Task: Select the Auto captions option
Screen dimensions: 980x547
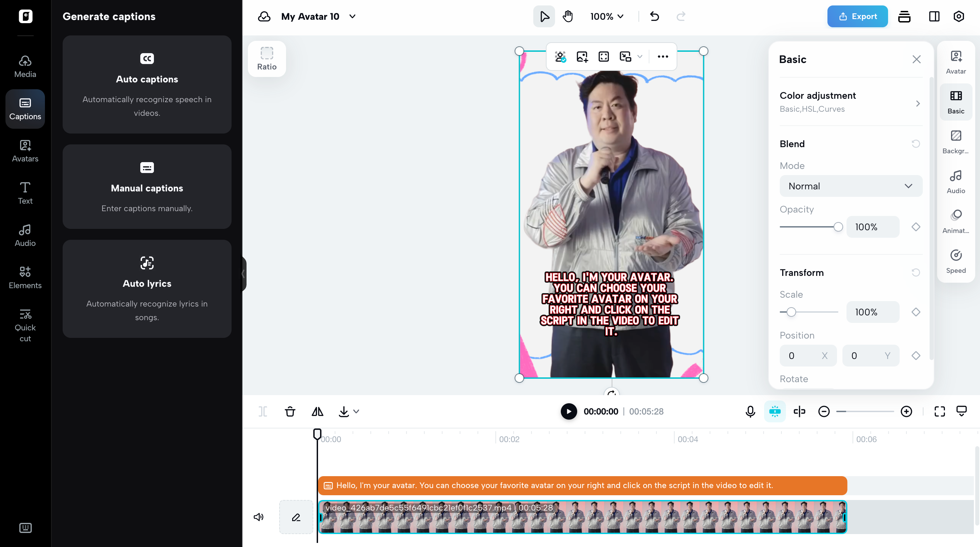Action: (x=147, y=85)
